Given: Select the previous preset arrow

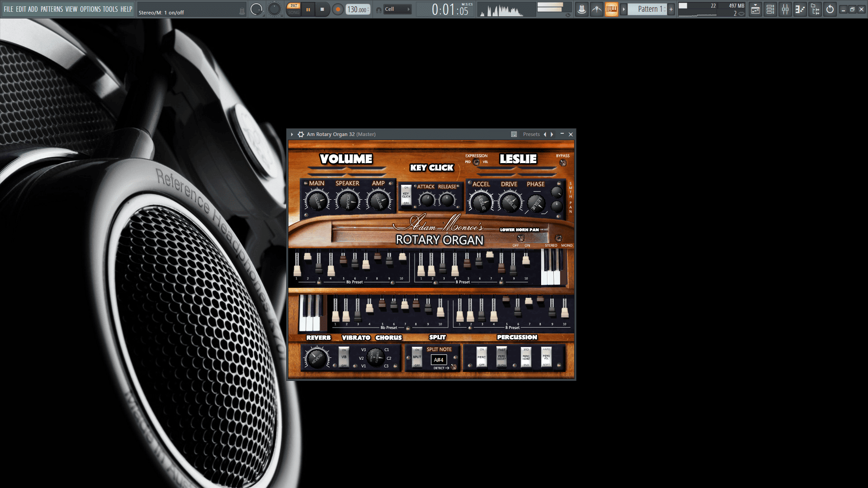Looking at the screenshot, I should 545,134.
